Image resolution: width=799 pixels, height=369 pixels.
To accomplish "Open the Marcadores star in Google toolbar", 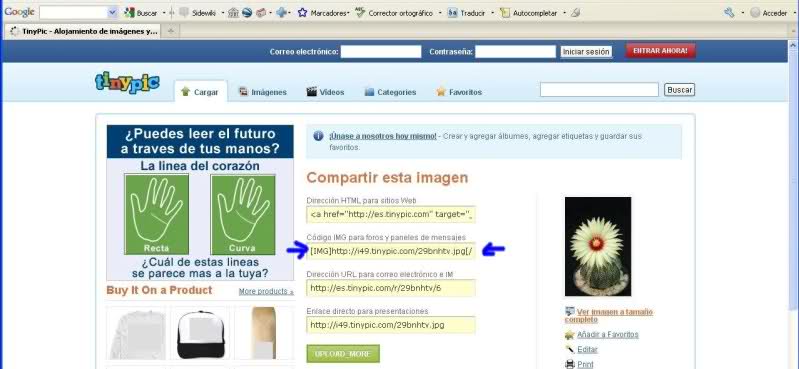I will [302, 13].
